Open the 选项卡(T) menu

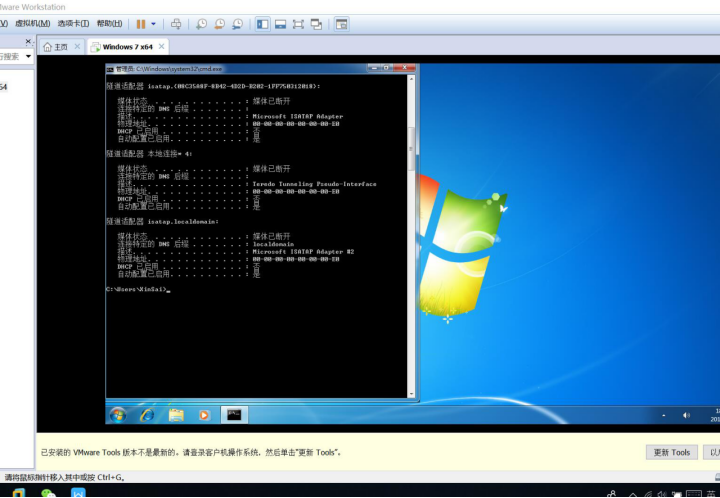click(73, 23)
